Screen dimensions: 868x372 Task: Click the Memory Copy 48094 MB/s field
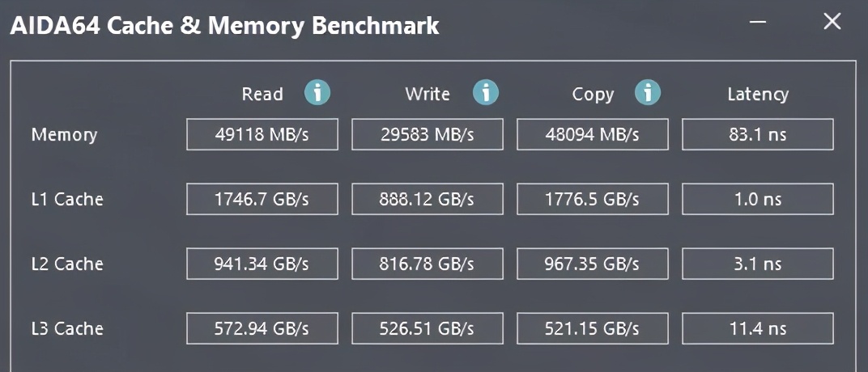pos(593,134)
